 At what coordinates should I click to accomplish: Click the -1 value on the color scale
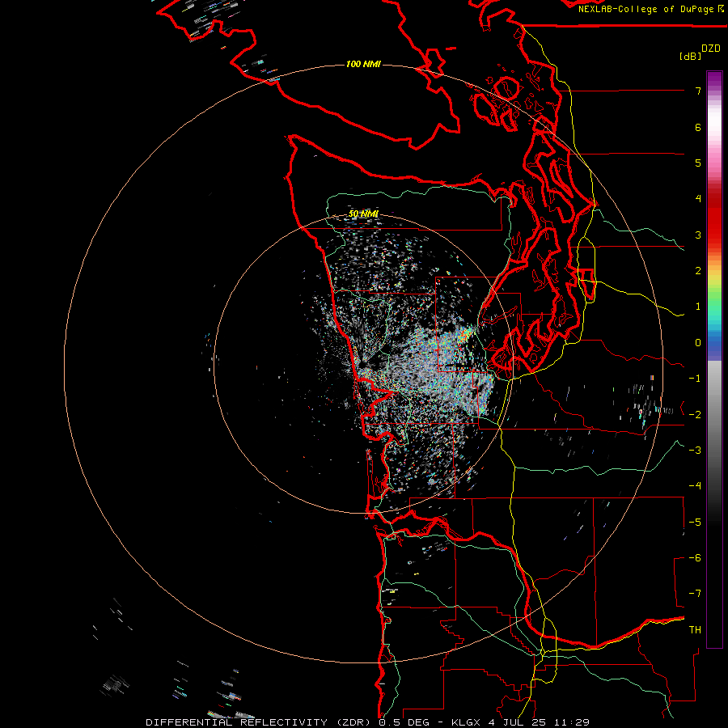(x=695, y=379)
